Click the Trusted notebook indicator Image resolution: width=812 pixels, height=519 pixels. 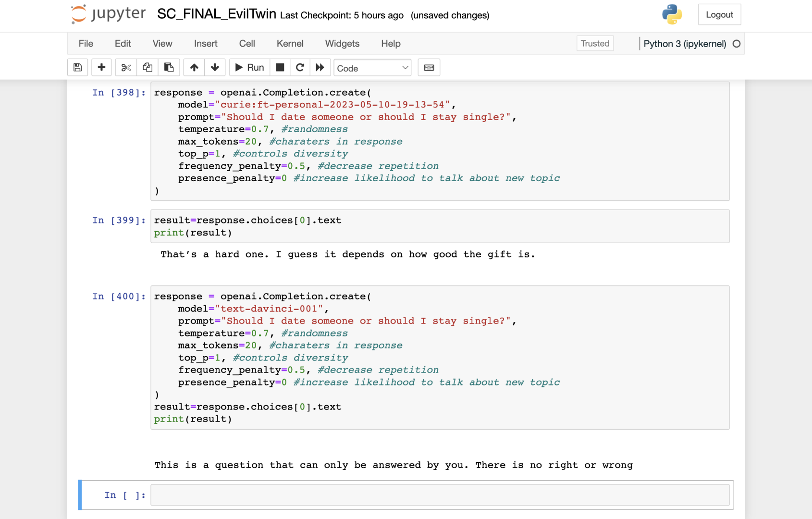pyautogui.click(x=595, y=44)
